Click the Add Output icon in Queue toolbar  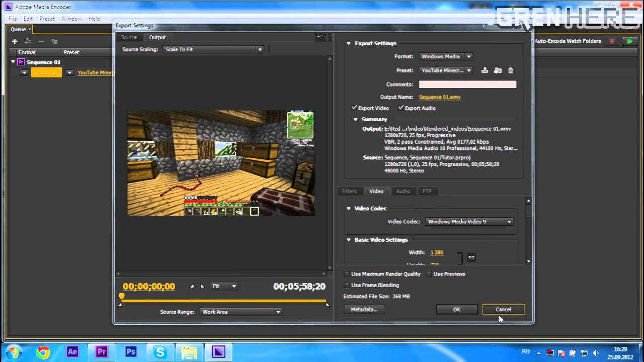[x=28, y=41]
